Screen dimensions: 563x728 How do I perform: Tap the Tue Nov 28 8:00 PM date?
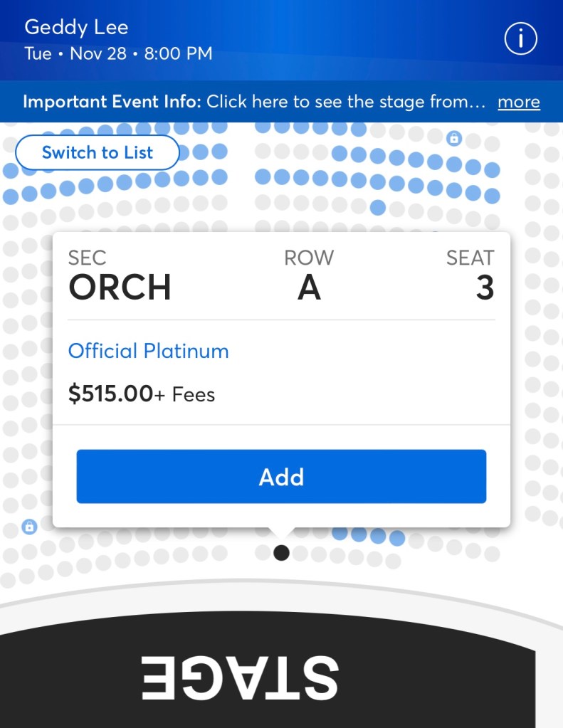(x=118, y=53)
